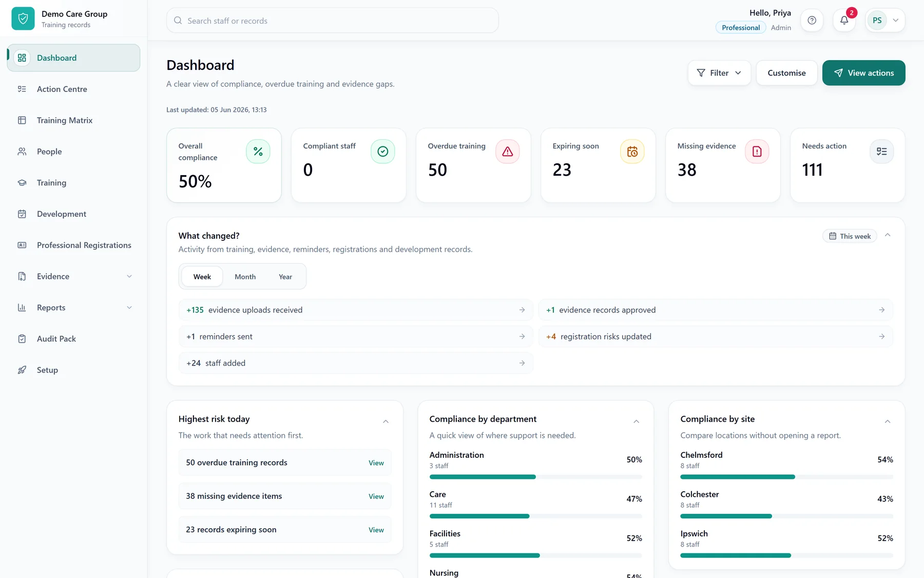Click the Administration compliance progress bar
Viewport: 924px width, 578px height.
pos(535,477)
